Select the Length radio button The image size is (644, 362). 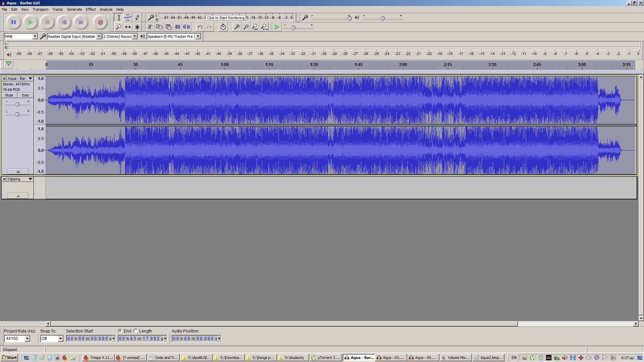tap(136, 331)
